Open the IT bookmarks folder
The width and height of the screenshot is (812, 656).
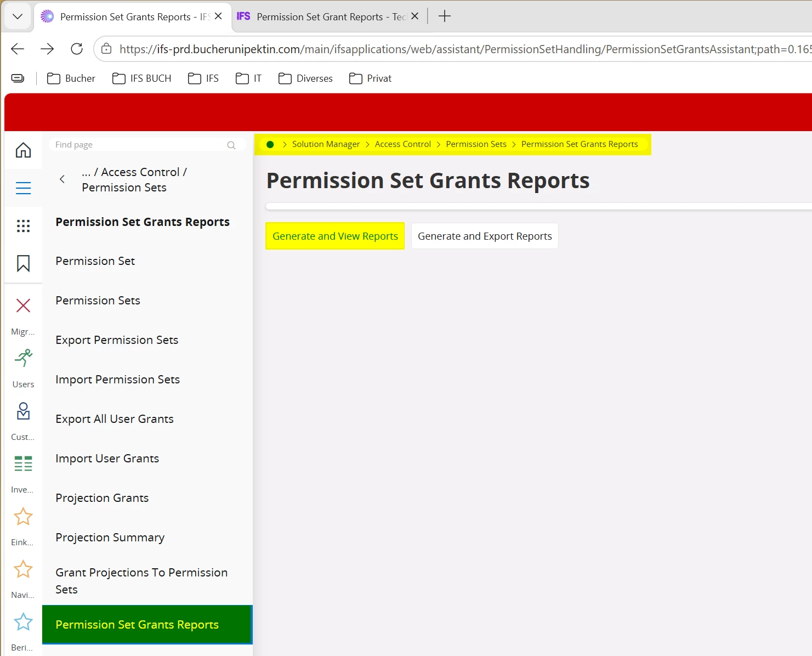pos(249,78)
